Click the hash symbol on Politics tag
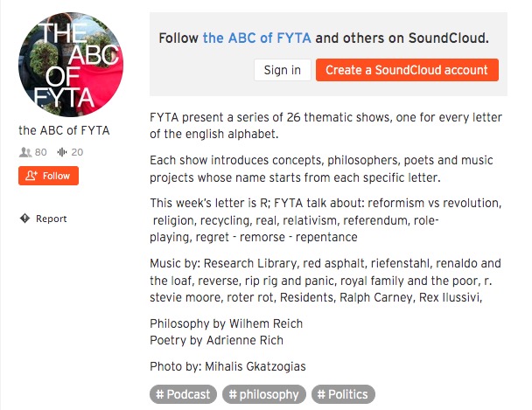Viewport: 532px width, 410px height. pos(321,394)
